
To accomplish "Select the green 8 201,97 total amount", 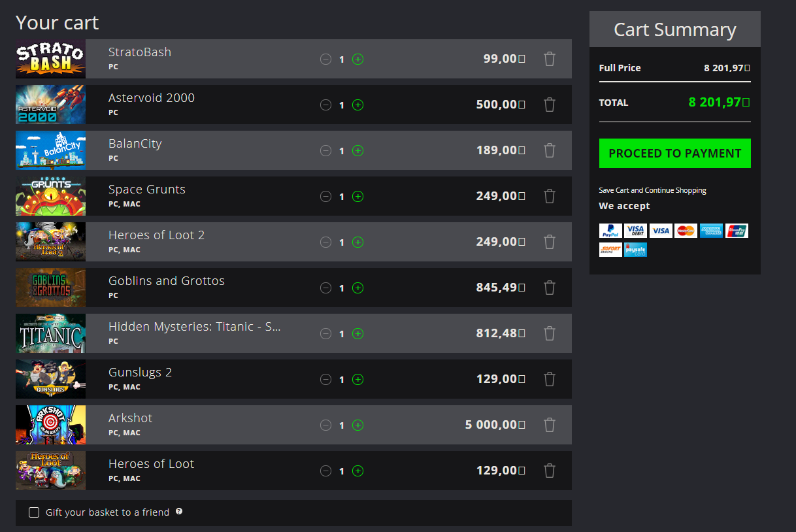I will pyautogui.click(x=719, y=102).
